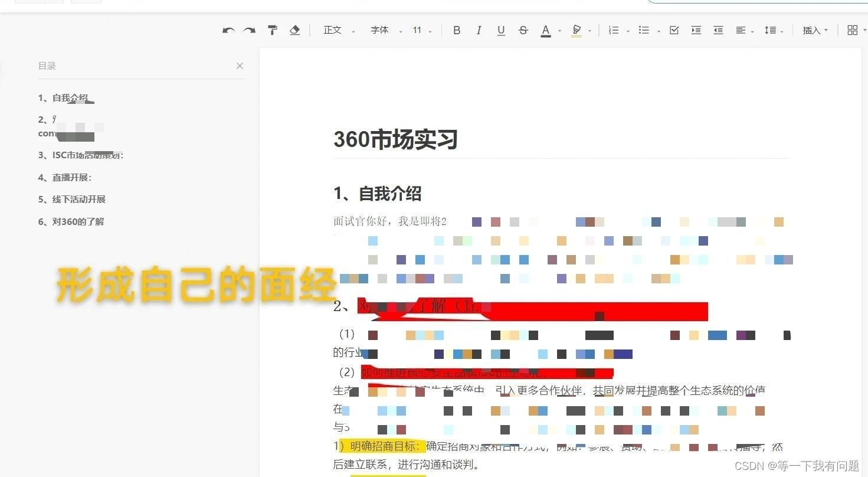This screenshot has height=477, width=868.
Task: Click the 360市场实习 document title
Action: (x=396, y=140)
